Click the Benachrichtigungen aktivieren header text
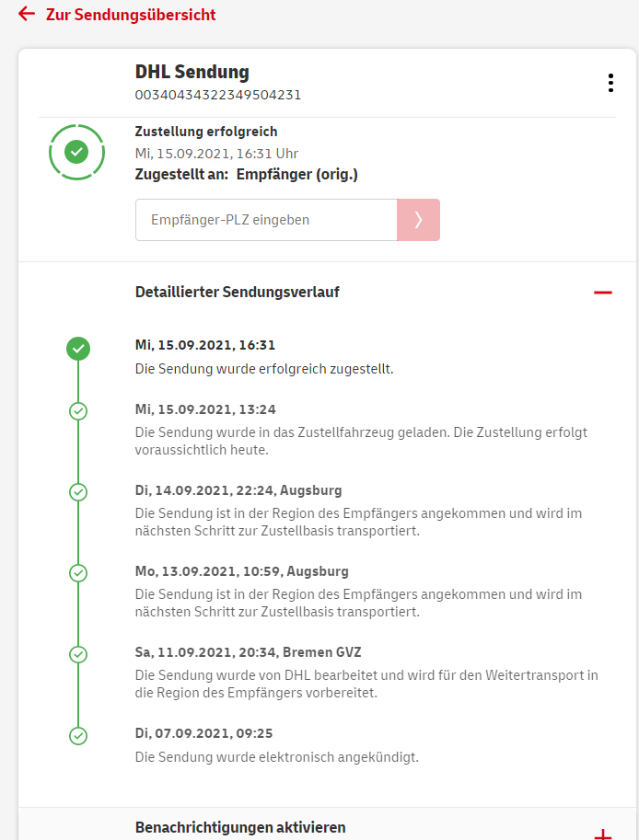 (240, 827)
